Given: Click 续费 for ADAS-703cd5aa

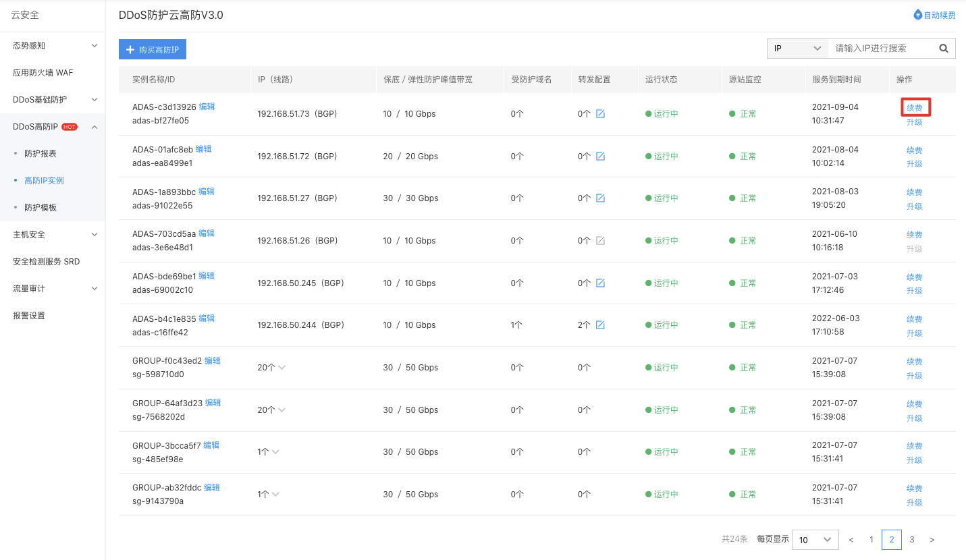Looking at the screenshot, I should [915, 235].
